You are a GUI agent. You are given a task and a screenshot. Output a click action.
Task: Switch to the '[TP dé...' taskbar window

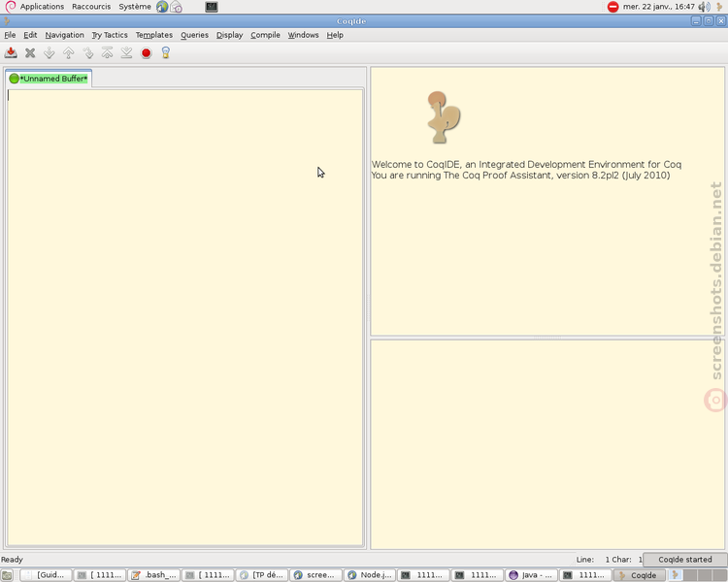tap(262, 575)
